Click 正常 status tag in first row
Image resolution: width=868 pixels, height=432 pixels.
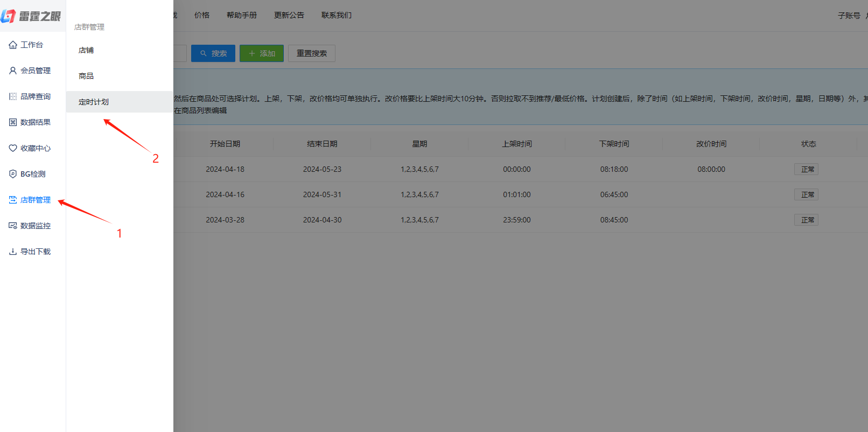coord(806,169)
